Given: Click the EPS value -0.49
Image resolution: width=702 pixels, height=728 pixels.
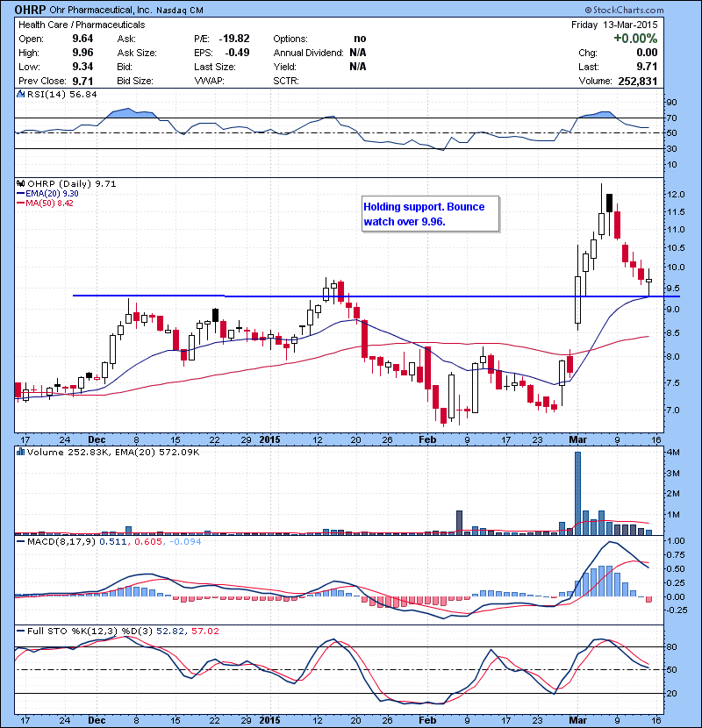Looking at the screenshot, I should pyautogui.click(x=237, y=53).
